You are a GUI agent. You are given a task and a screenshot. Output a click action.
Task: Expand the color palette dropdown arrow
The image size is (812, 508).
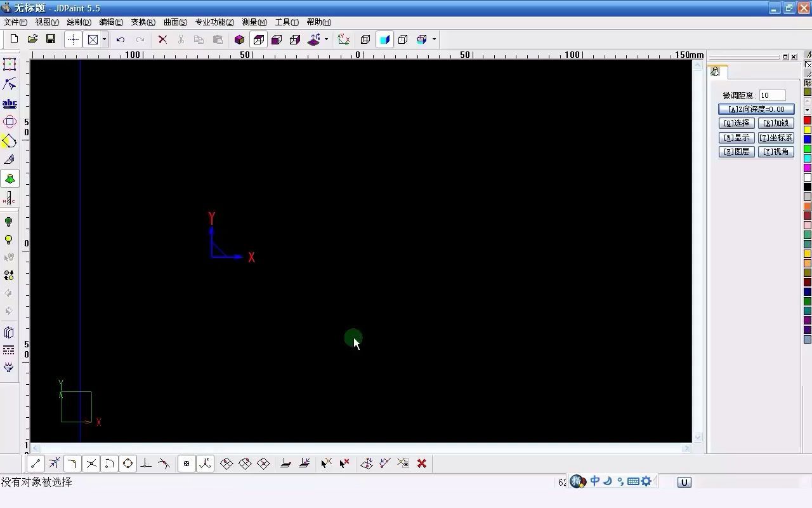point(808,110)
